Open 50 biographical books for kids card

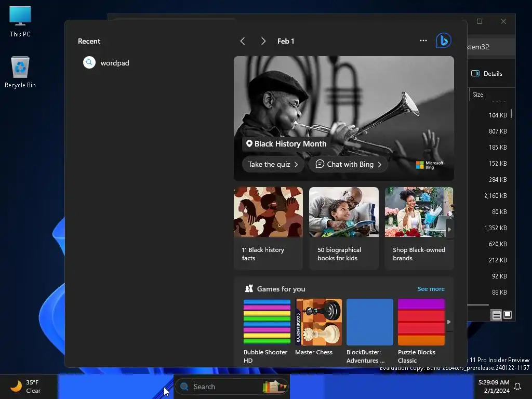click(344, 229)
